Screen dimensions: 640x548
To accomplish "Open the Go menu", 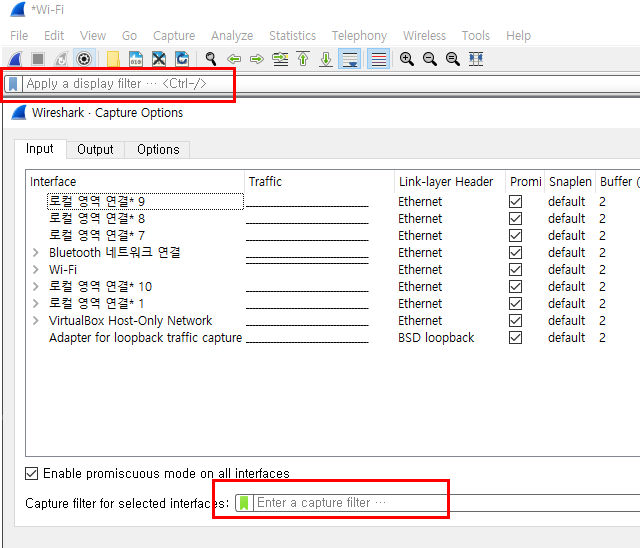I will (129, 36).
